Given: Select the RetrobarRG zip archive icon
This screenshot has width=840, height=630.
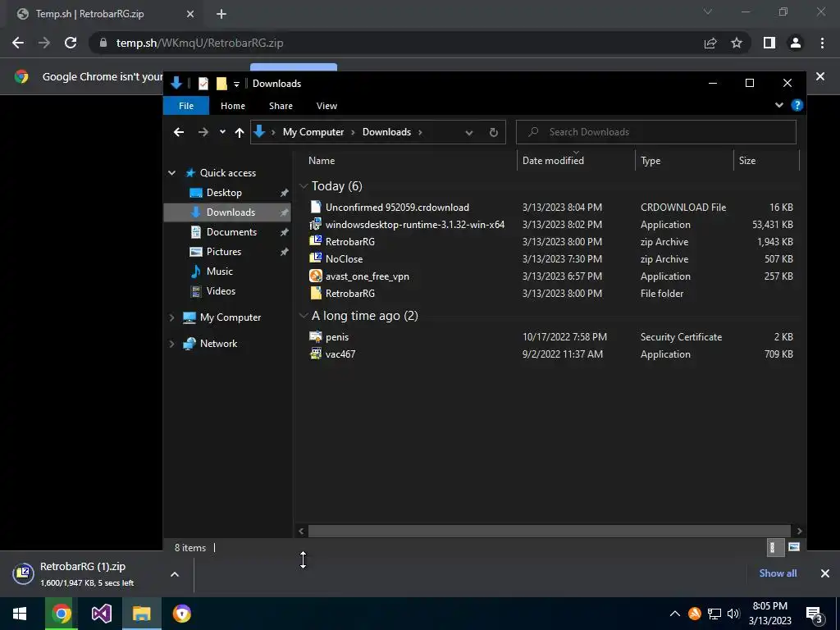Looking at the screenshot, I should coord(316,242).
